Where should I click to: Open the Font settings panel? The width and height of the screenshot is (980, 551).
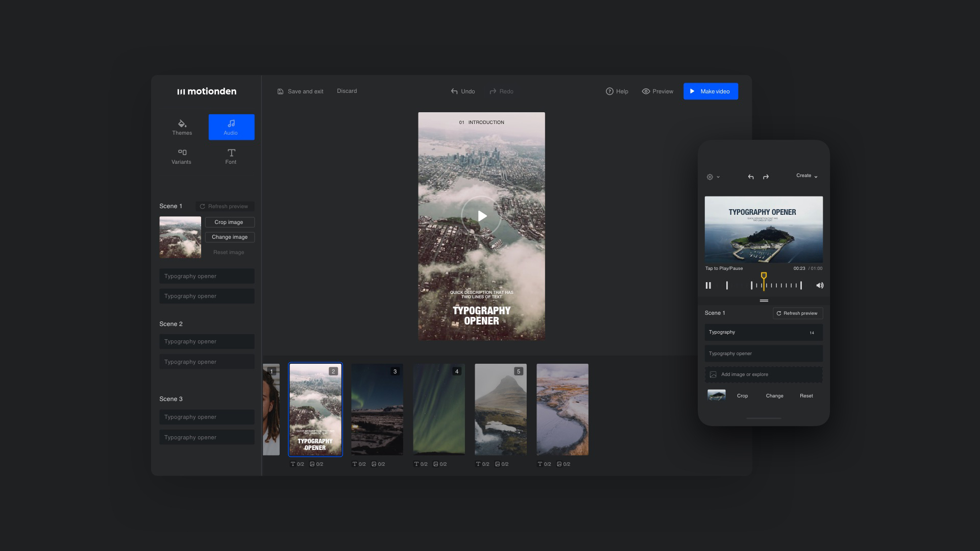231,156
